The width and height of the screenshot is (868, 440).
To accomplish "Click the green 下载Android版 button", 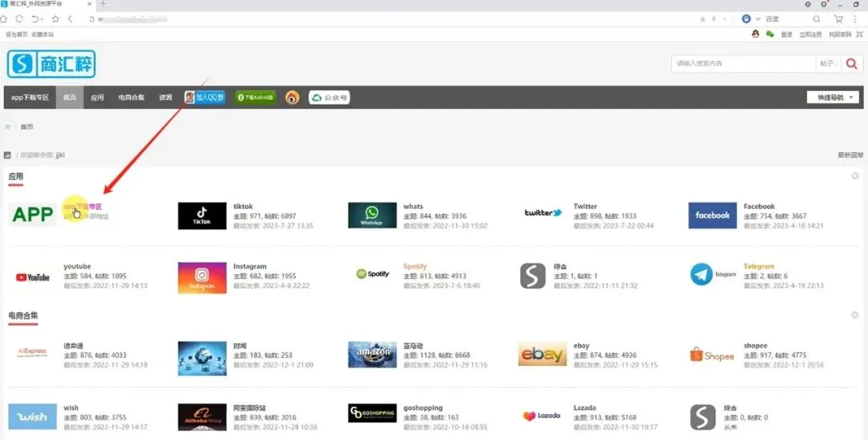I will pos(256,97).
